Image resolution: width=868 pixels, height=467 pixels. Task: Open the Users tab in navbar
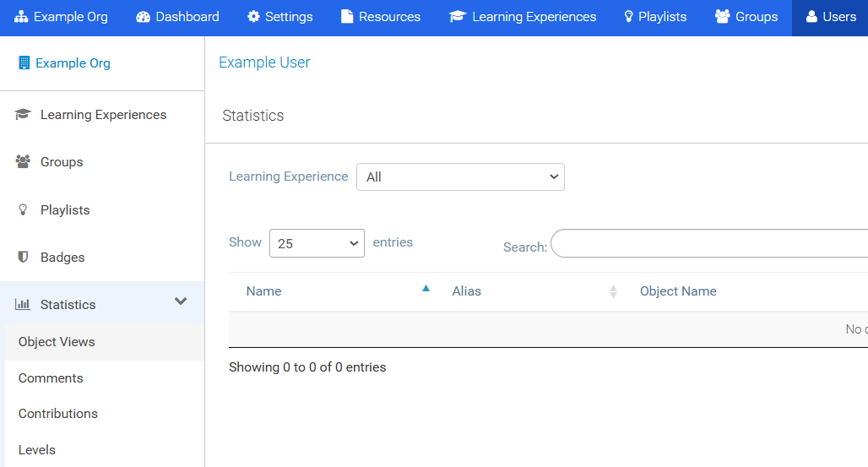point(830,17)
